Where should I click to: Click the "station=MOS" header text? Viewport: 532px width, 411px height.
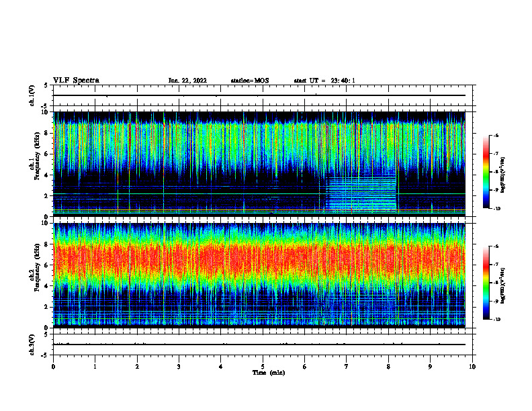[250, 81]
